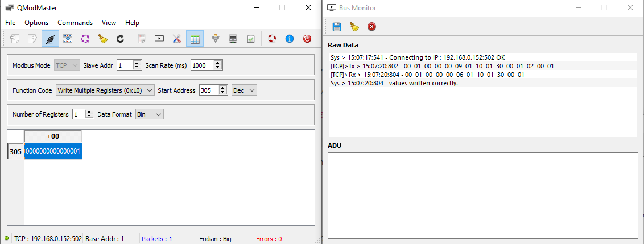This screenshot has width=644, height=244.
Task: Click the Number of Registers input field
Action: [79, 114]
